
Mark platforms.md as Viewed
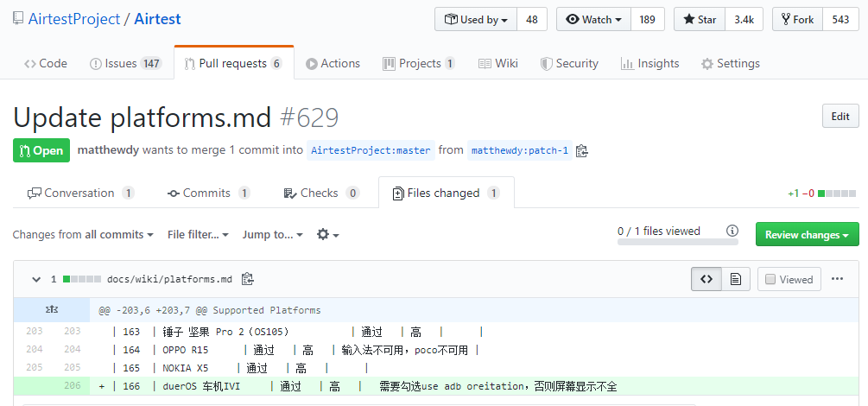tap(789, 279)
